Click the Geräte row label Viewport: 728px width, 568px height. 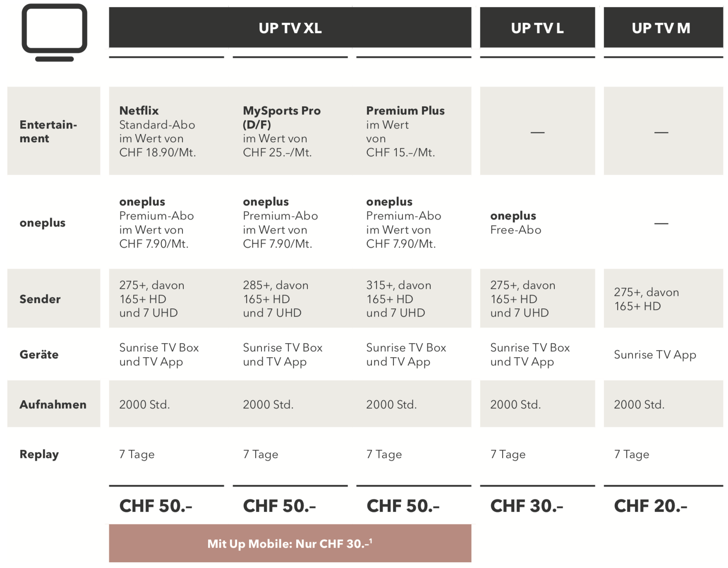point(39,354)
